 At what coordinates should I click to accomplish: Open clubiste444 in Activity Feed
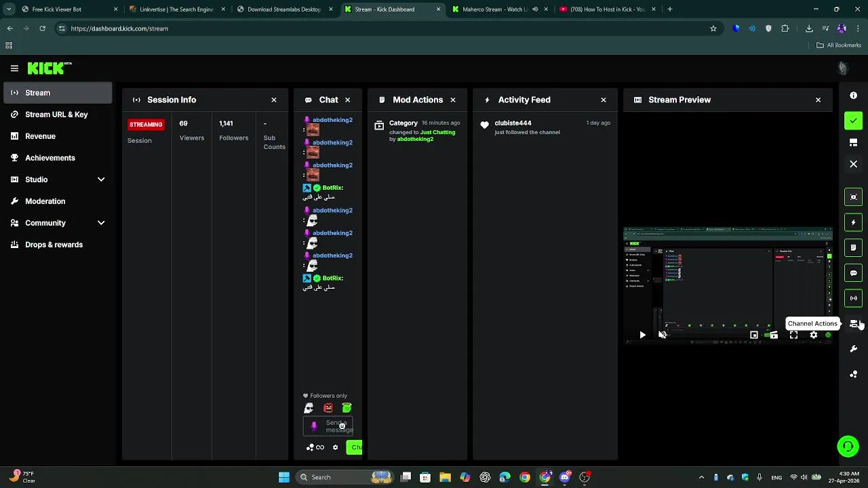pos(513,123)
